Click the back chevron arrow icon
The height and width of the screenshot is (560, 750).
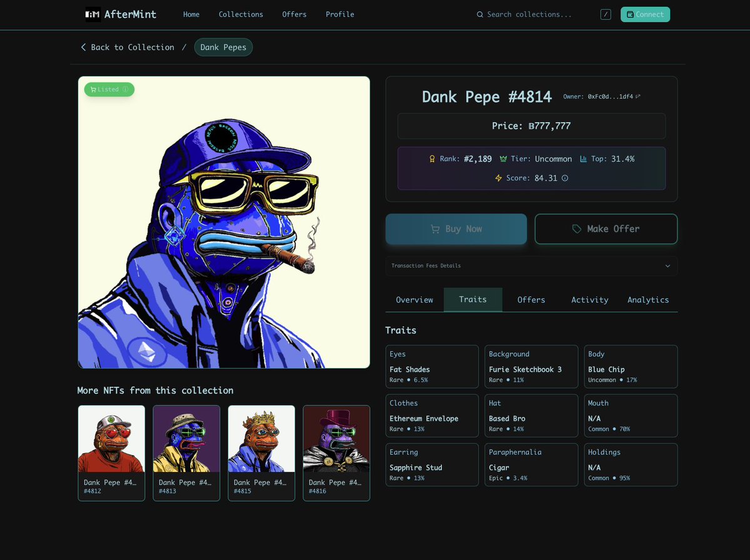(x=84, y=47)
